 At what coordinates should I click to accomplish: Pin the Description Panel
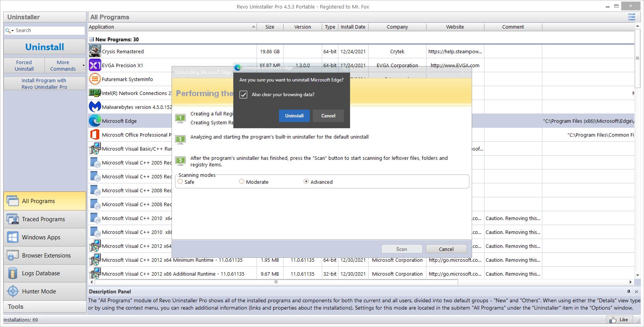pos(629,291)
